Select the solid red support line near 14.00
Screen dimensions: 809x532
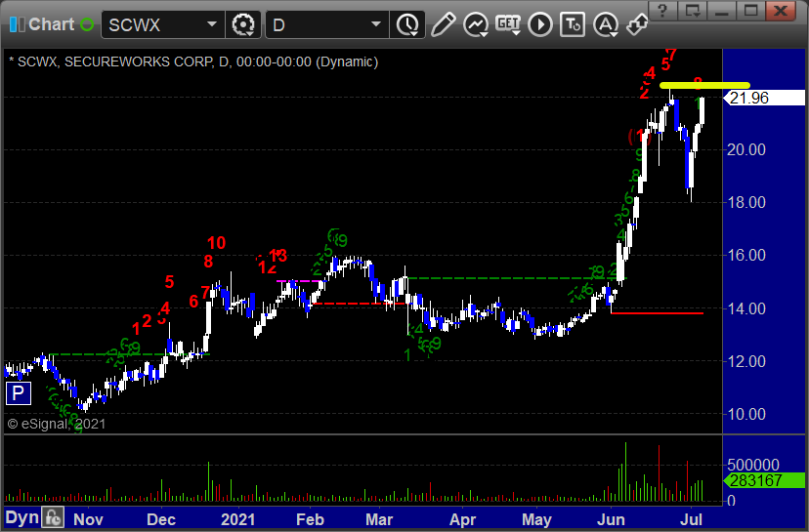coord(657,313)
